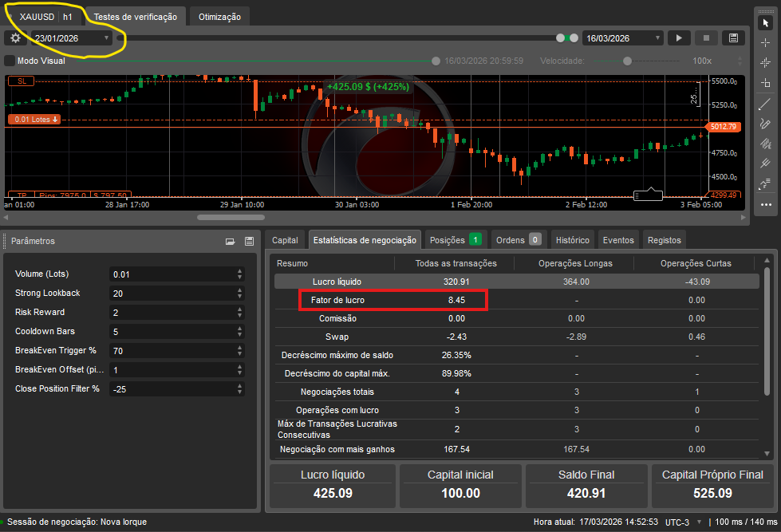The width and height of the screenshot is (781, 532).
Task: Select the trend line drawing tool
Action: 766,103
